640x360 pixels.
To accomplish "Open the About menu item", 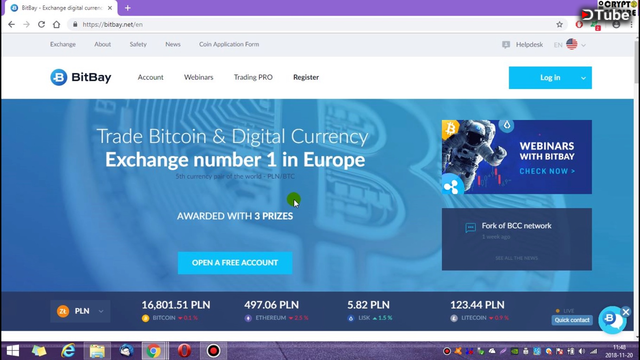I will coord(102,44).
